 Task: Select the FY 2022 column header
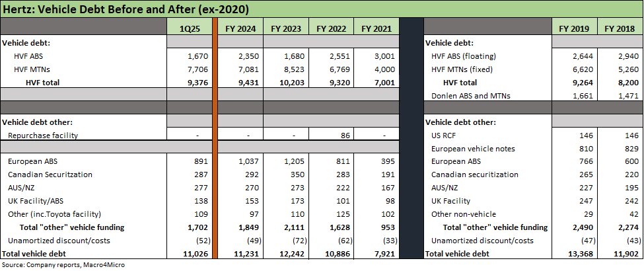332,29
